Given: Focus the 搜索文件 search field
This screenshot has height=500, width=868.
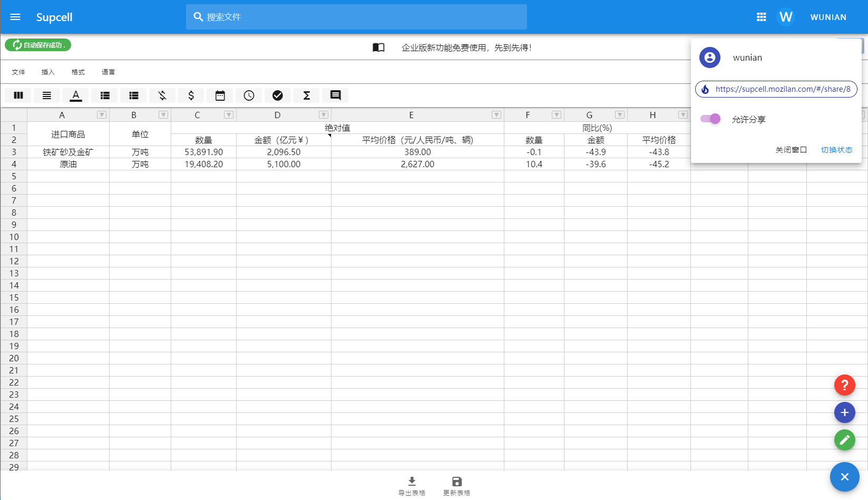Looking at the screenshot, I should point(356,17).
